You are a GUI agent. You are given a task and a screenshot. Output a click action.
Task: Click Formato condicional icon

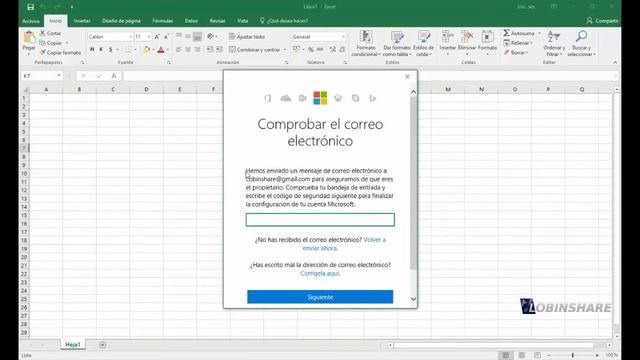coord(366,37)
